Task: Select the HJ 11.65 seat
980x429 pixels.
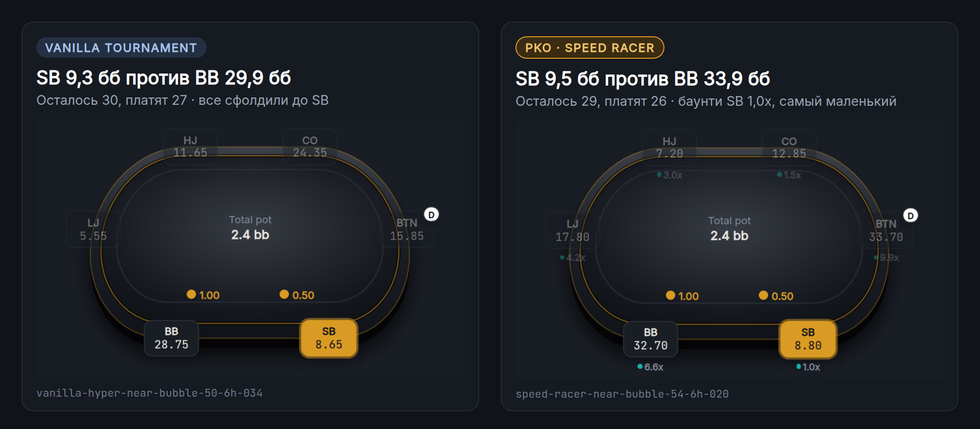Action: 190,146
